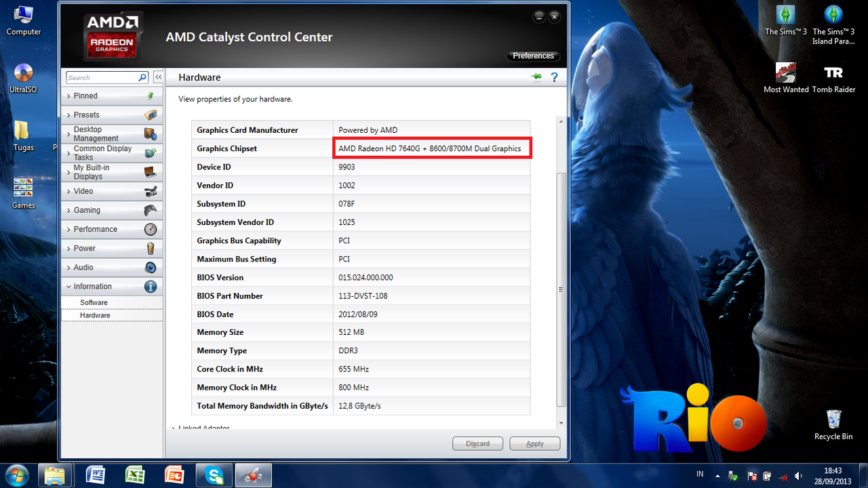868x488 pixels.
Task: Click the Core Clock value 655 MHz
Action: [353, 369]
